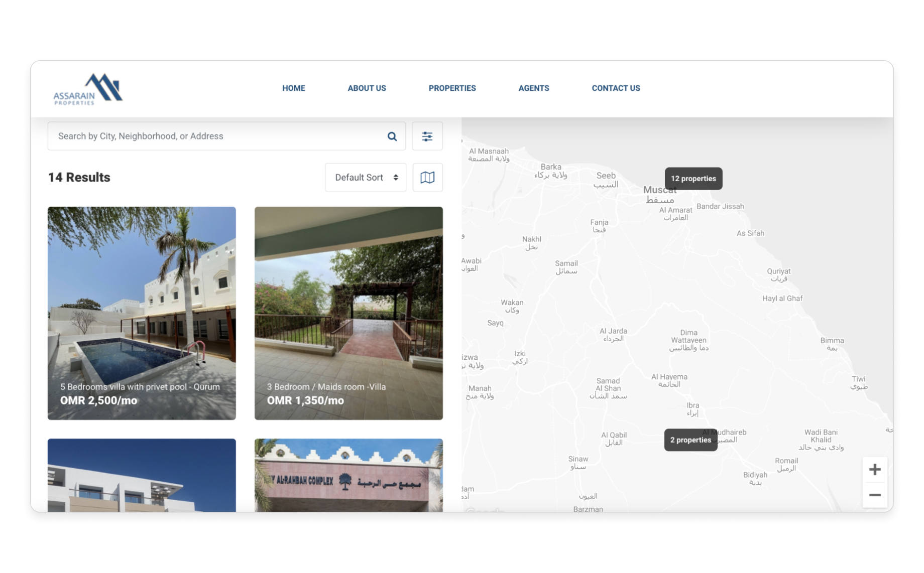Click the search magnifier icon
The image size is (924, 573).
pos(392,136)
